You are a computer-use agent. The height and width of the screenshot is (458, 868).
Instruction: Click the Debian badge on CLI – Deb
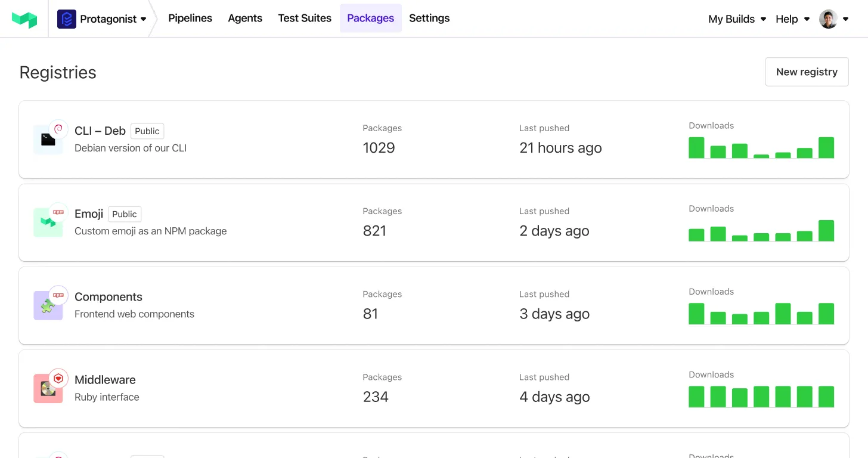click(58, 129)
